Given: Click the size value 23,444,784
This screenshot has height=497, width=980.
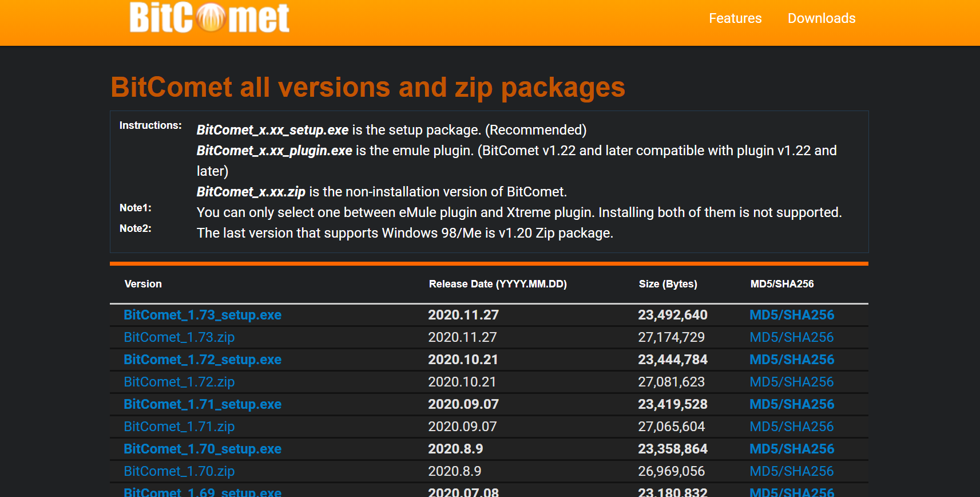Looking at the screenshot, I should [673, 360].
